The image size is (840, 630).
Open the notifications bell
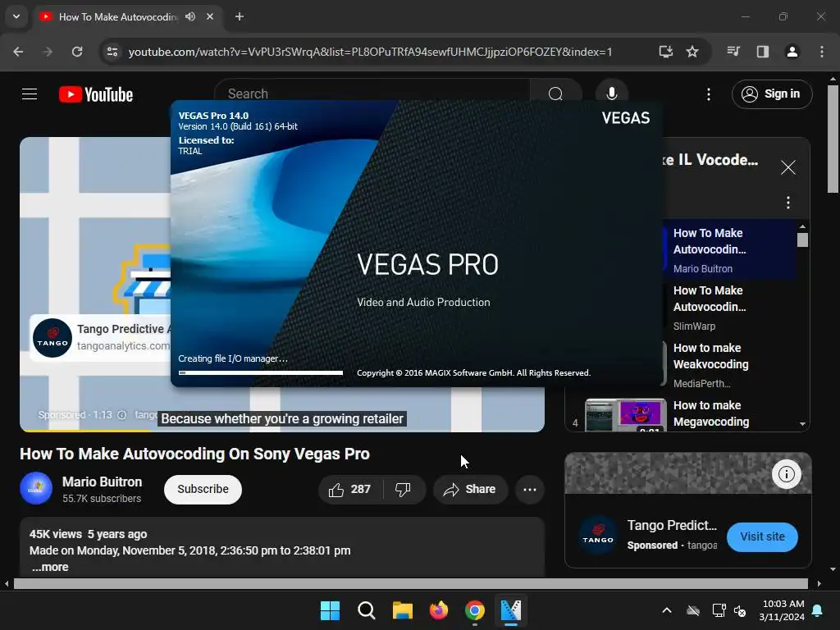coord(818,610)
